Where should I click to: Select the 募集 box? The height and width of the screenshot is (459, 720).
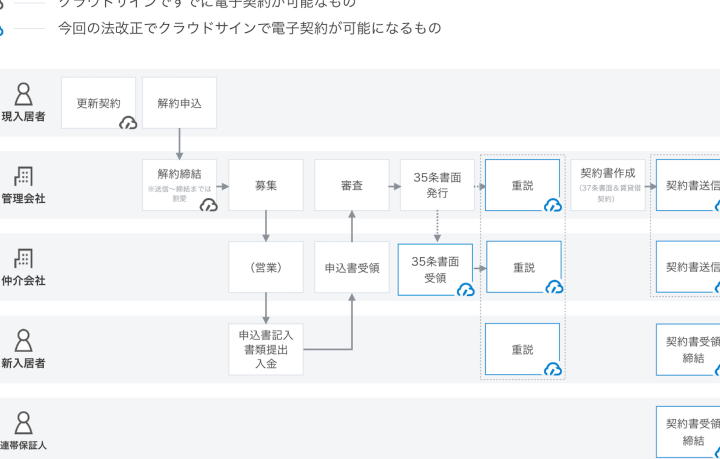(266, 185)
